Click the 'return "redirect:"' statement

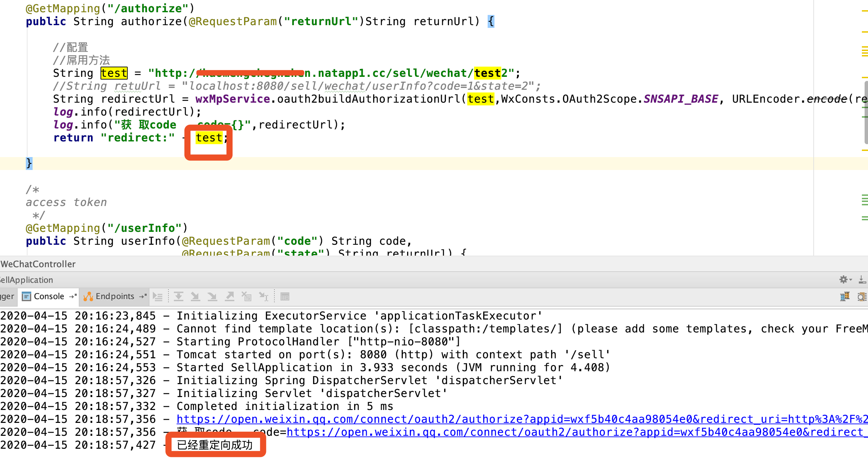click(114, 138)
